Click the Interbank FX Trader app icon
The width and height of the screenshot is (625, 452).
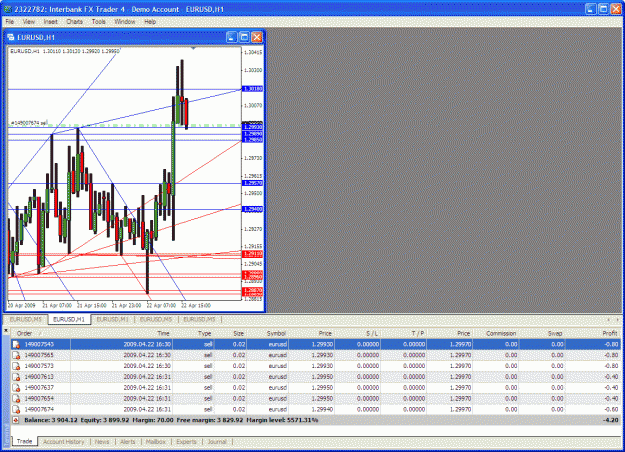(8, 9)
